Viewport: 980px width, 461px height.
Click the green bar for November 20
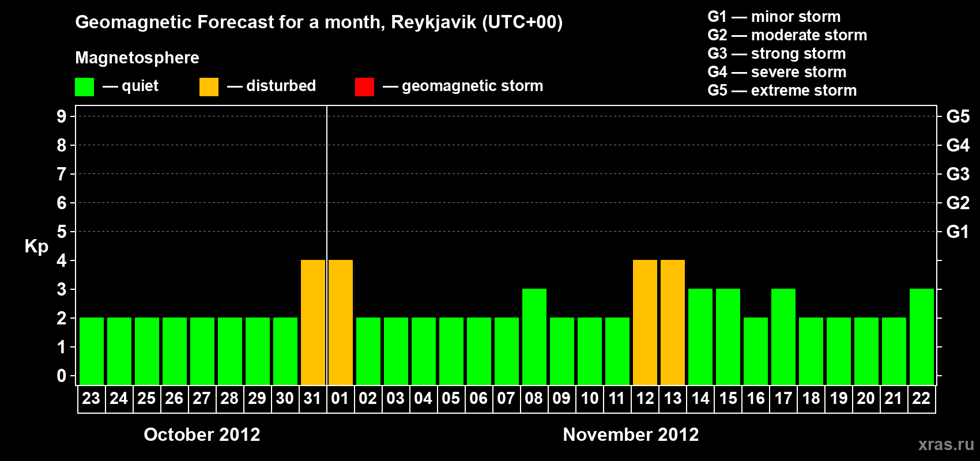click(x=866, y=351)
